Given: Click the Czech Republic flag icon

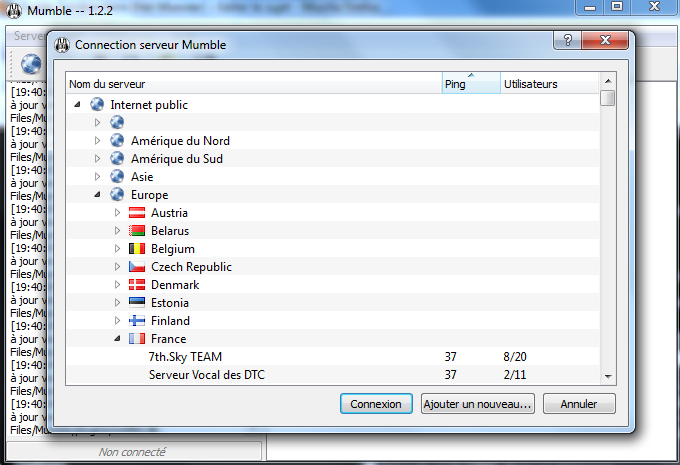Looking at the screenshot, I should point(137,266).
